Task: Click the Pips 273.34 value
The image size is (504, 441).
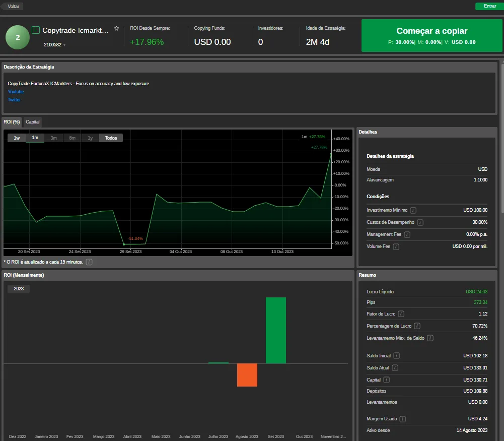Action: click(x=480, y=302)
